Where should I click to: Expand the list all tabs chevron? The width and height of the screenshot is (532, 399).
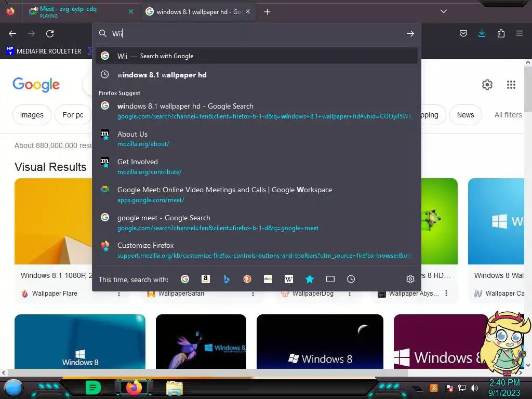tap(444, 11)
